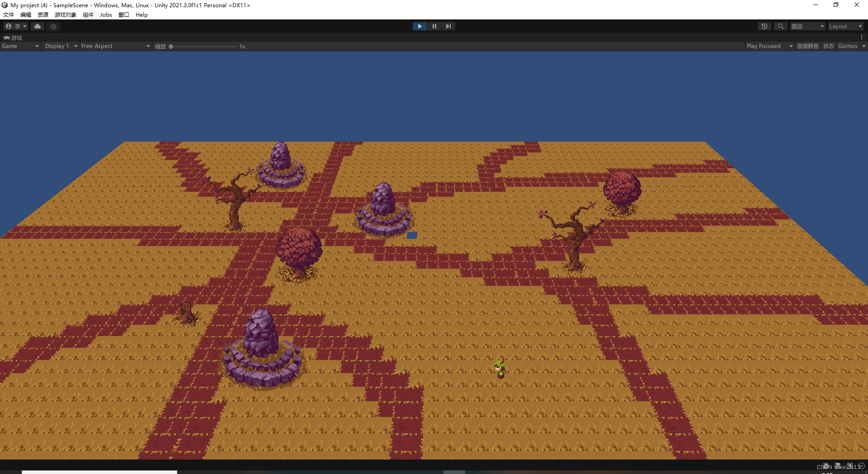The image size is (868, 474).
Task: Open the Play Focused dropdown
Action: (x=769, y=46)
